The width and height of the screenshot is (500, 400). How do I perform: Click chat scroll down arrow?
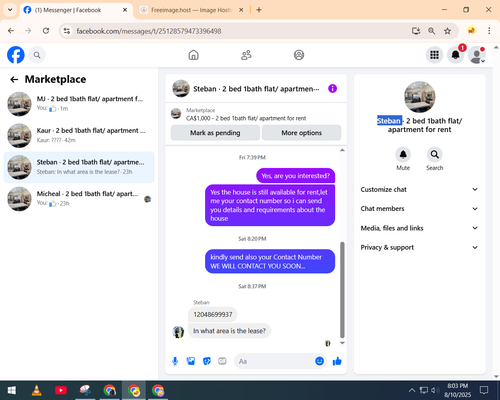342,343
